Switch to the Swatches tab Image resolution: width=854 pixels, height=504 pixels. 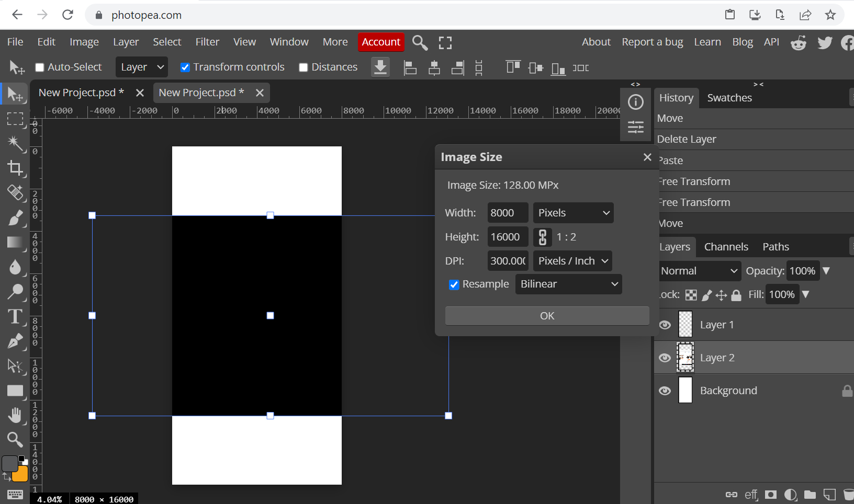tap(729, 98)
